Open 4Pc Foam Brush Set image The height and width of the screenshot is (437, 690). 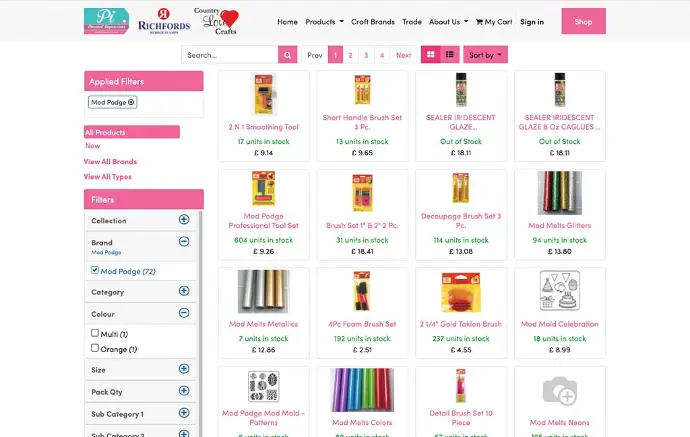click(362, 291)
